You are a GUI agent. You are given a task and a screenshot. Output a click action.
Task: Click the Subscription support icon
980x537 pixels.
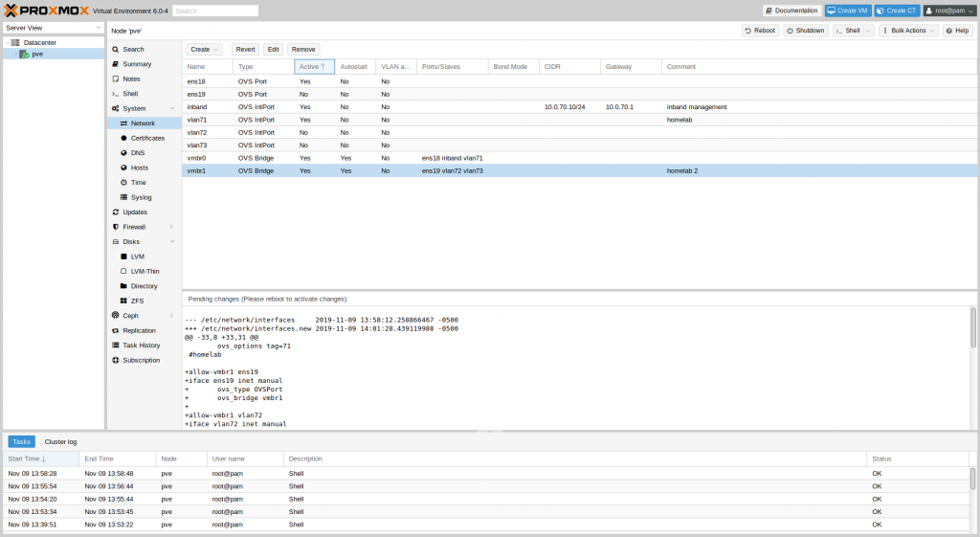pyautogui.click(x=116, y=360)
